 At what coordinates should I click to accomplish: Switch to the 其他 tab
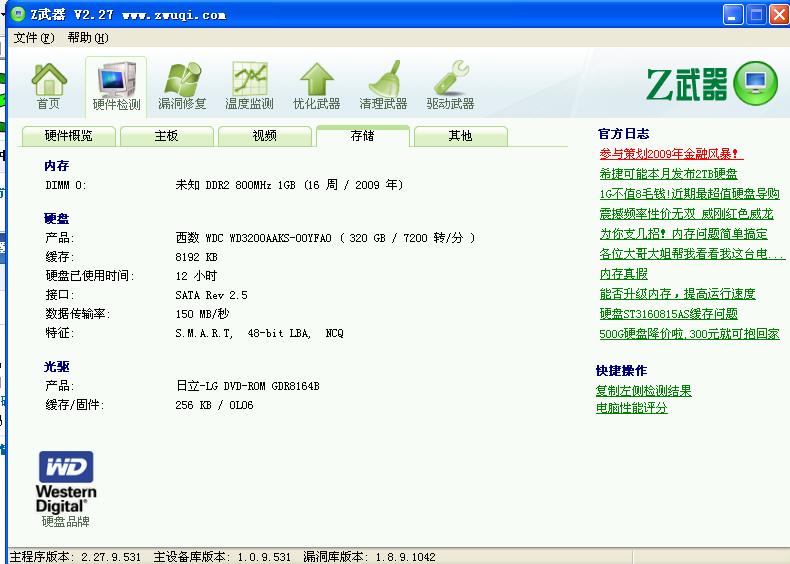(x=460, y=136)
